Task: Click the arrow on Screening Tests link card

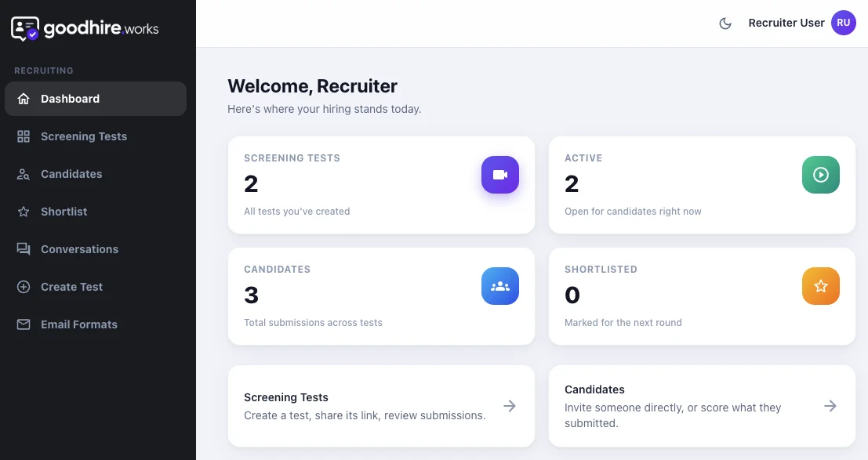Action: pos(510,406)
